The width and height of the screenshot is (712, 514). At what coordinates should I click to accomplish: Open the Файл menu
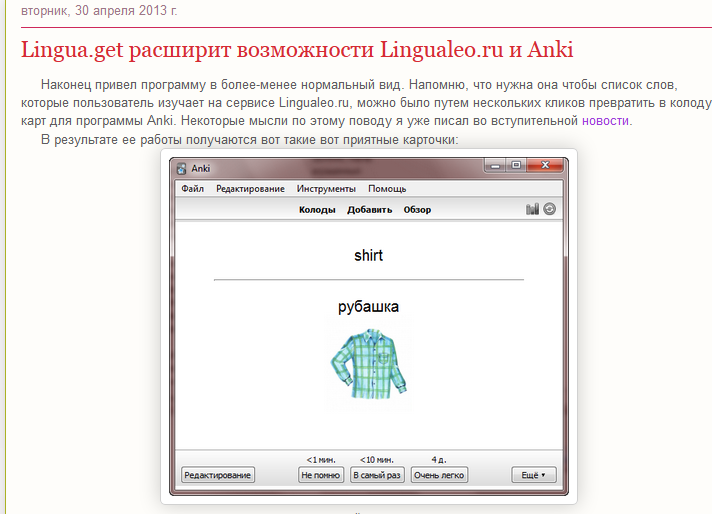[193, 189]
